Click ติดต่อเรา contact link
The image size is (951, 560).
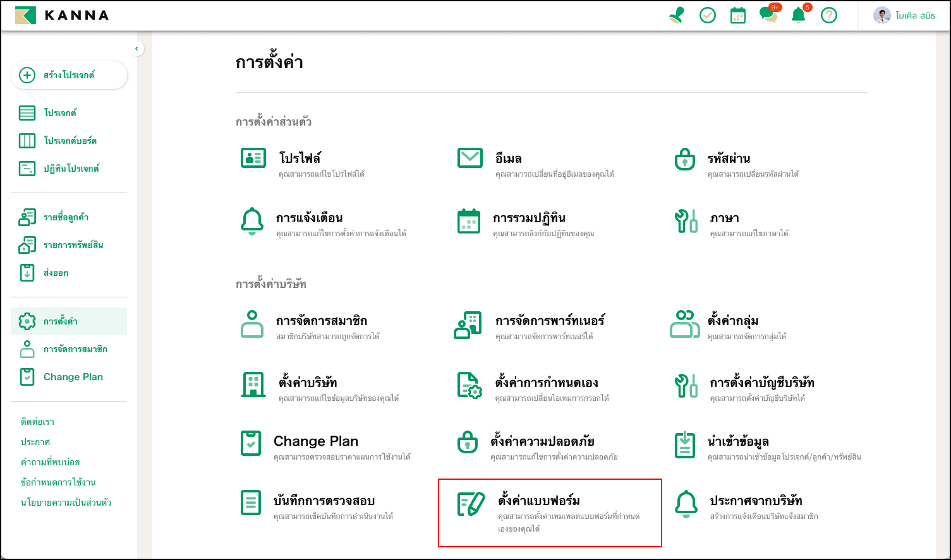pyautogui.click(x=37, y=422)
